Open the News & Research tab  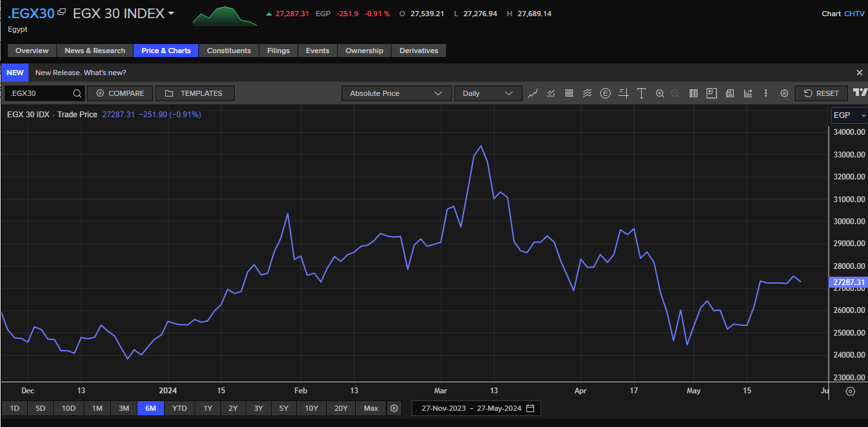tap(95, 51)
